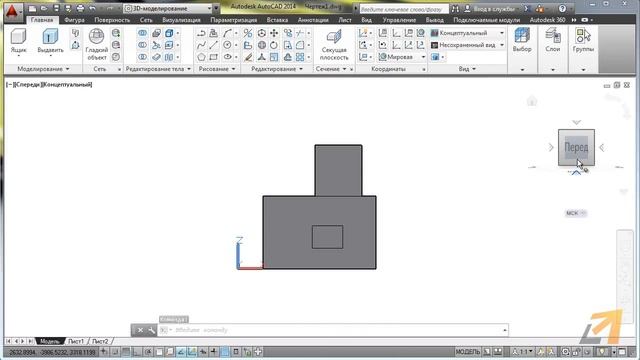The image size is (640, 360).
Task: Open the Концептуальный visual style dropdown
Action: [x=468, y=33]
